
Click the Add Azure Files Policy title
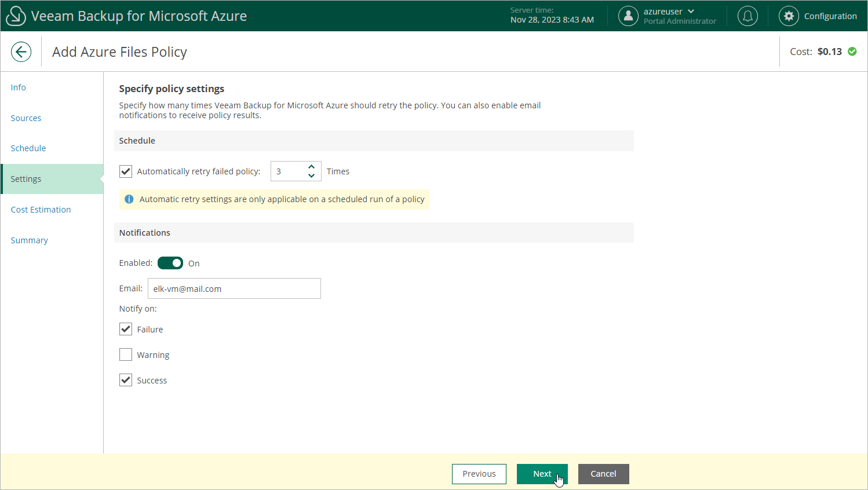119,52
